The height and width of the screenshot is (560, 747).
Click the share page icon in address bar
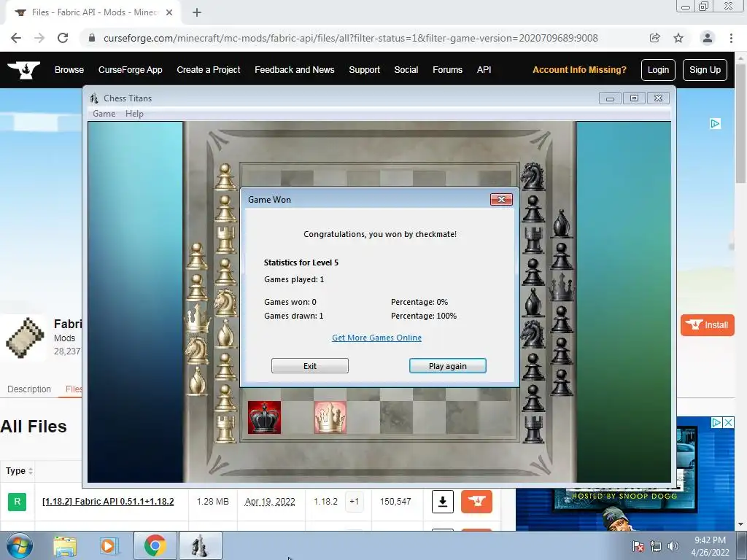[x=654, y=38]
